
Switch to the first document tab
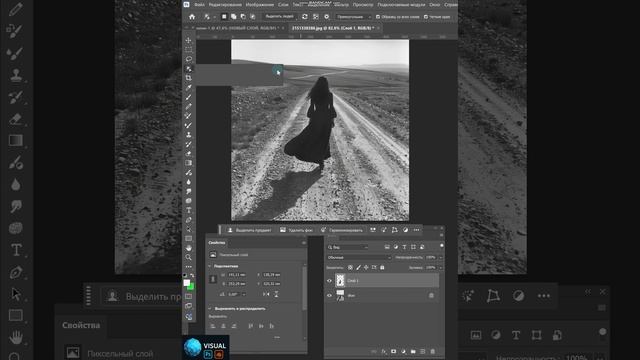(x=238, y=28)
